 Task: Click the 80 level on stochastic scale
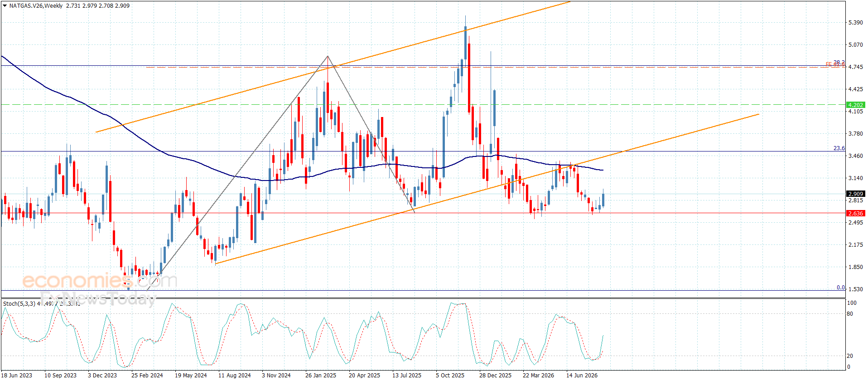[850, 314]
